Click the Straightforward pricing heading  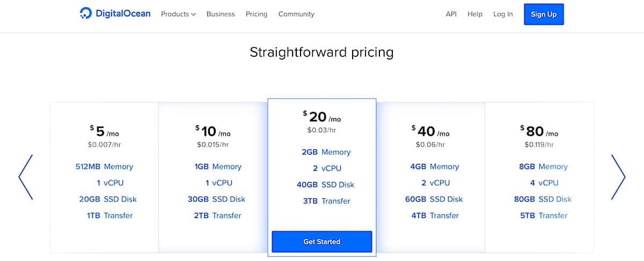[322, 53]
